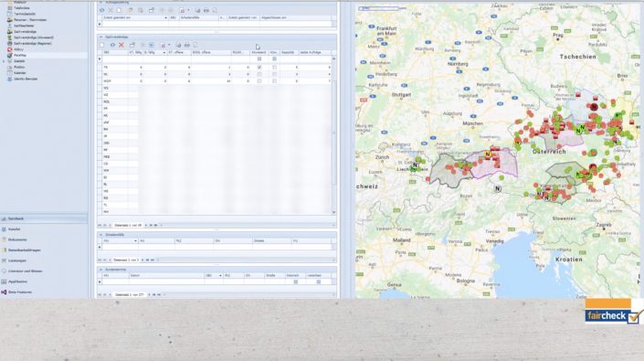Click the X delete icon in the top panel toolbar
The image size is (644, 361).
click(111, 10)
